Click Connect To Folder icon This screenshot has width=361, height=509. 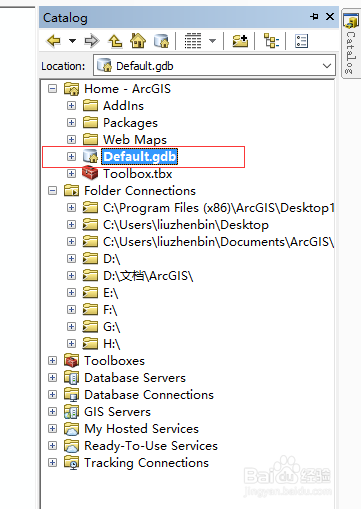[240, 41]
